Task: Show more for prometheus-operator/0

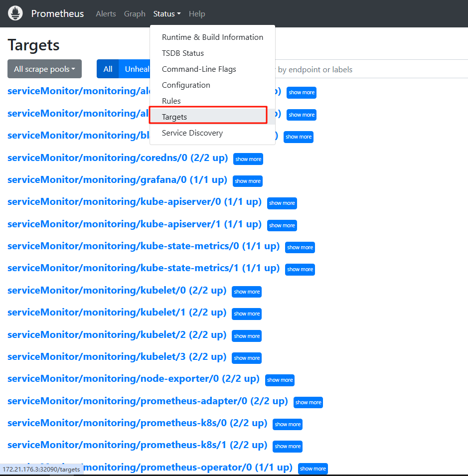Action: point(313,469)
